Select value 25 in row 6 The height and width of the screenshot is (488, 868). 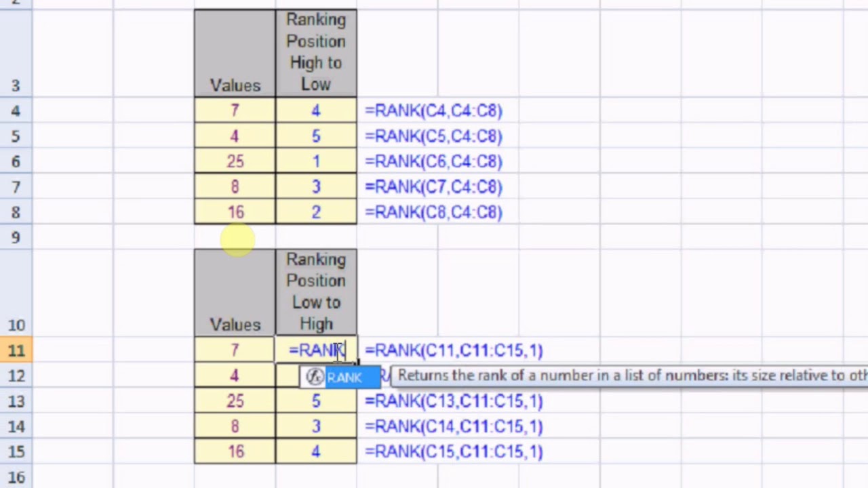[x=235, y=161]
